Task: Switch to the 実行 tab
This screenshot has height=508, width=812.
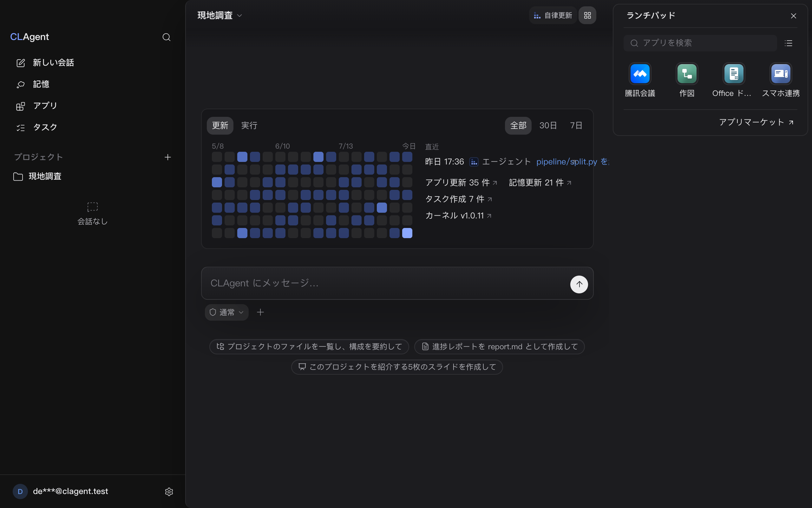Action: pos(249,126)
